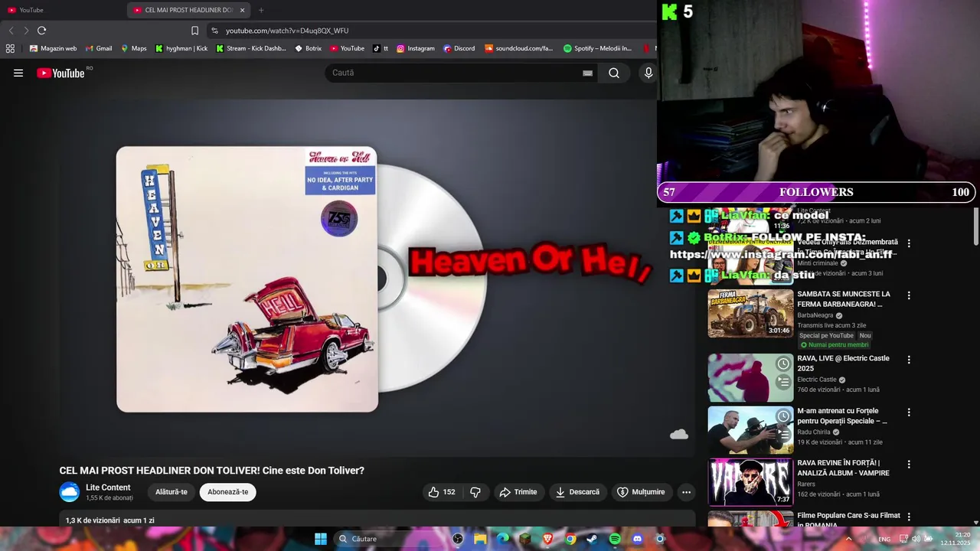This screenshot has width=980, height=551.
Task: Add RAVA LIVE video to Watch Later clock
Action: pos(783,364)
